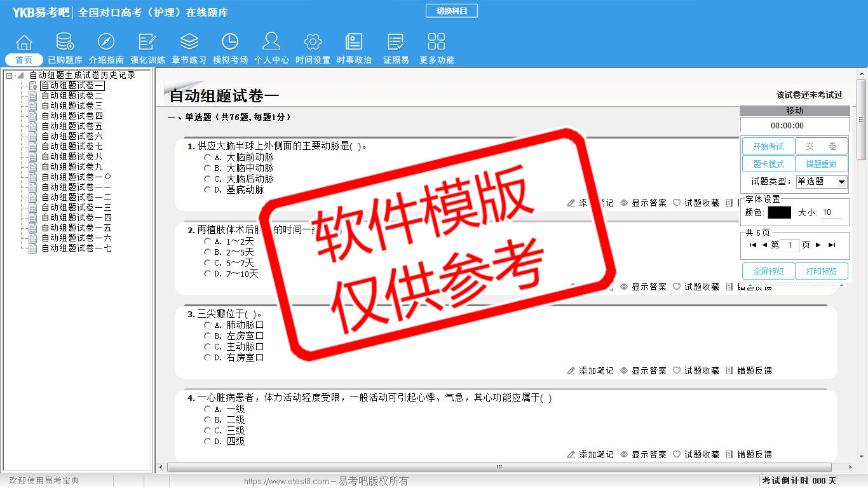Click the black font color swatch
This screenshot has height=488, width=868.
779,213
